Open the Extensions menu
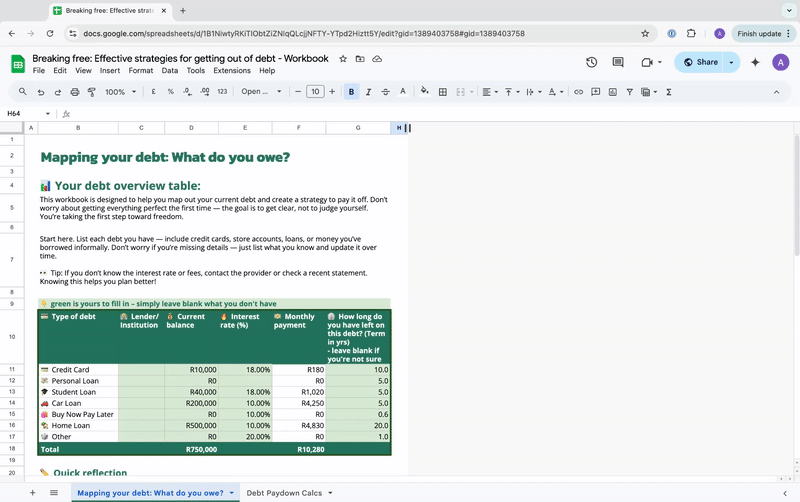Viewport: 800px width, 502px height. (x=231, y=71)
